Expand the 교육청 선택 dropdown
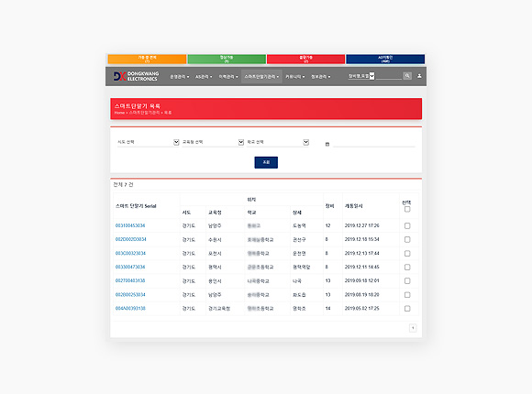Viewport: 532px width, 394px height. tap(213, 142)
